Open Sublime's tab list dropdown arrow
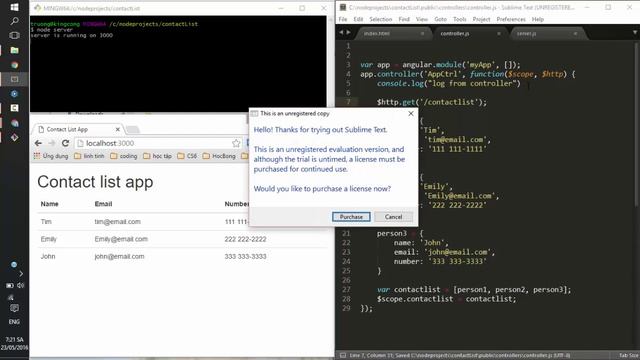The image size is (640, 360). click(x=635, y=32)
